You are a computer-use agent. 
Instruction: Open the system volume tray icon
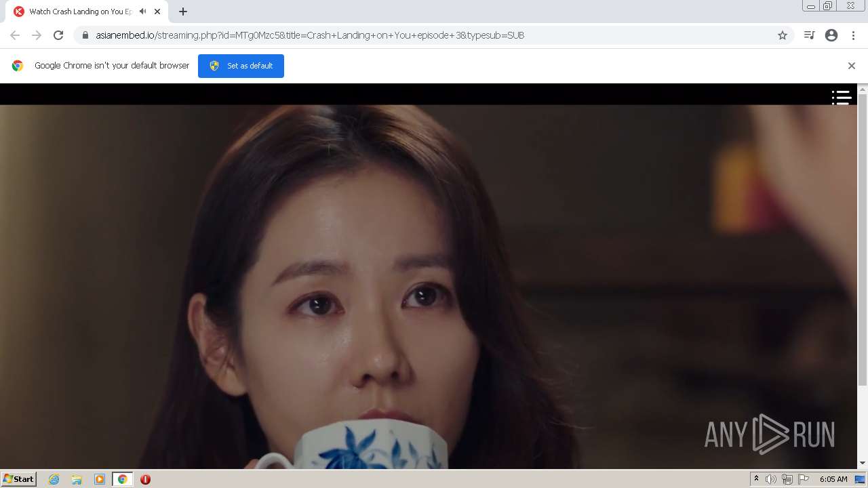click(x=771, y=479)
